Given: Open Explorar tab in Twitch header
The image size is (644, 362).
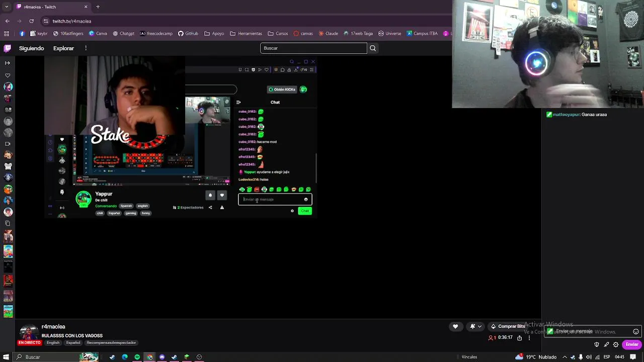Looking at the screenshot, I should [63, 48].
